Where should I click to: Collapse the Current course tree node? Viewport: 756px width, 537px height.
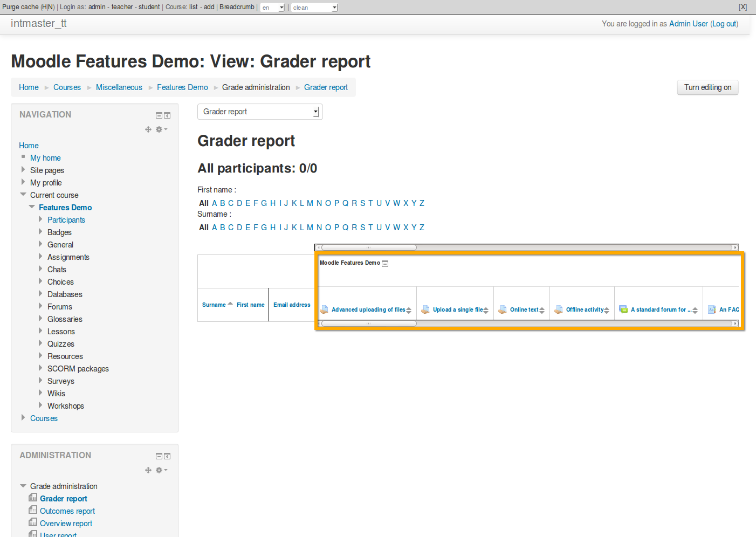pyautogui.click(x=23, y=195)
